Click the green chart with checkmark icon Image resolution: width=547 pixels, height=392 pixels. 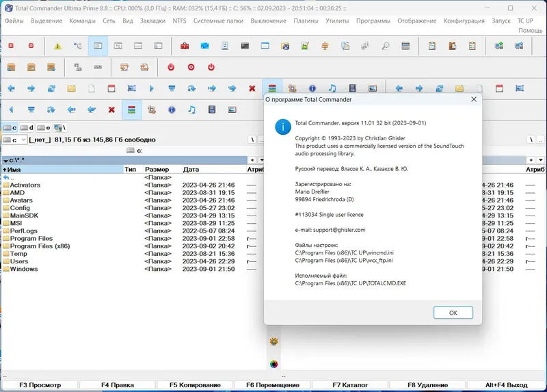click(305, 46)
